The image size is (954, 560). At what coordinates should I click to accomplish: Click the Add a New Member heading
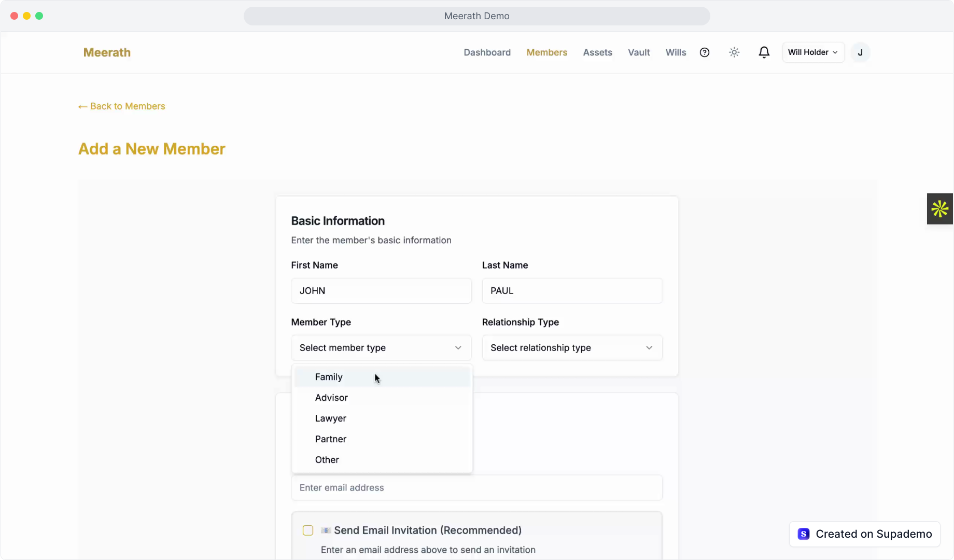click(151, 149)
